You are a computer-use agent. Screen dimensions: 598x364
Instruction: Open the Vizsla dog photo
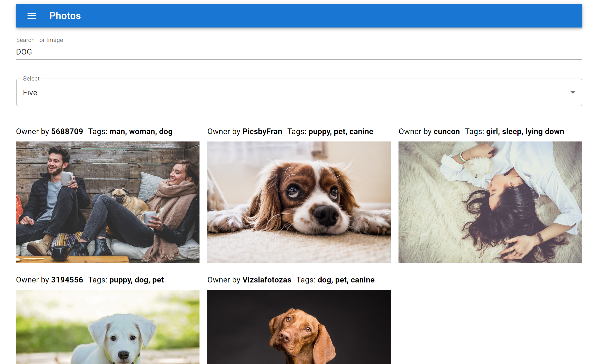click(x=299, y=327)
